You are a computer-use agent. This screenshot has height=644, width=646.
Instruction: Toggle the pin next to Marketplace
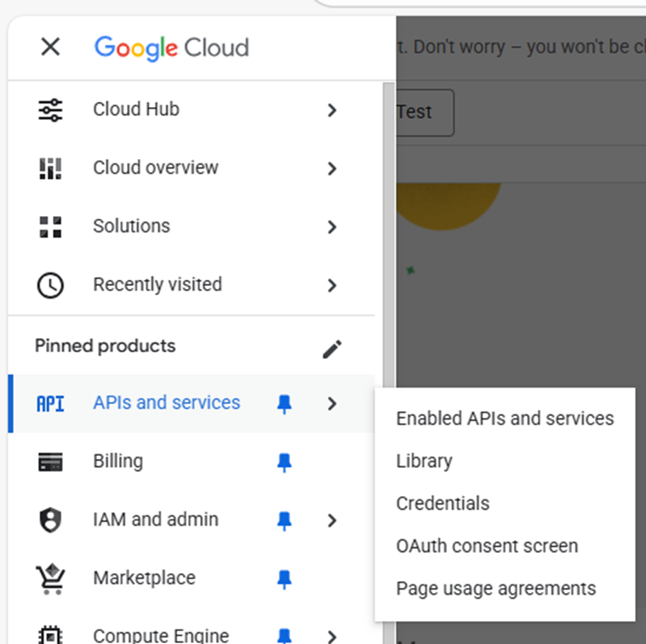284,578
